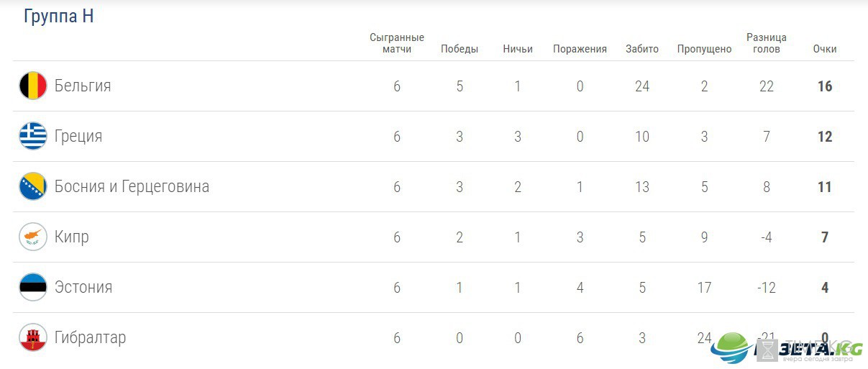The image size is (868, 369).
Task: Open the Греция team link
Action: (x=78, y=137)
